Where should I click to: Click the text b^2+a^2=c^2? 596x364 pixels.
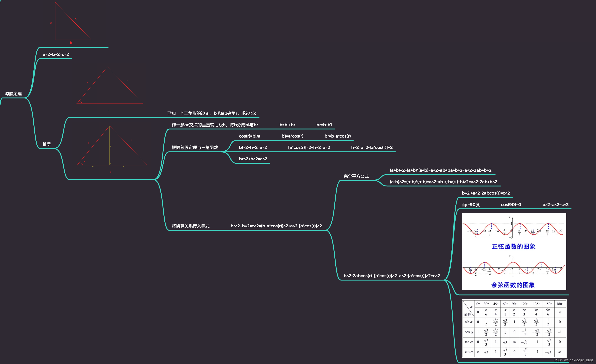[555, 205]
